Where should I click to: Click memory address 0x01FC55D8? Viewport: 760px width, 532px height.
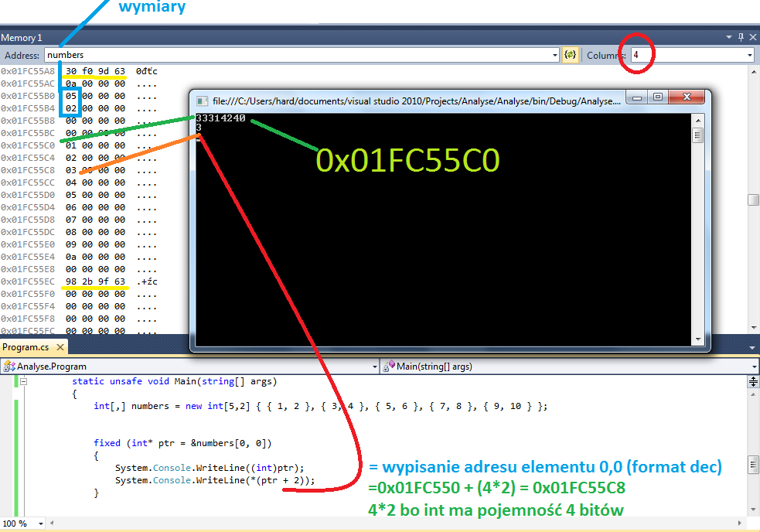point(28,220)
